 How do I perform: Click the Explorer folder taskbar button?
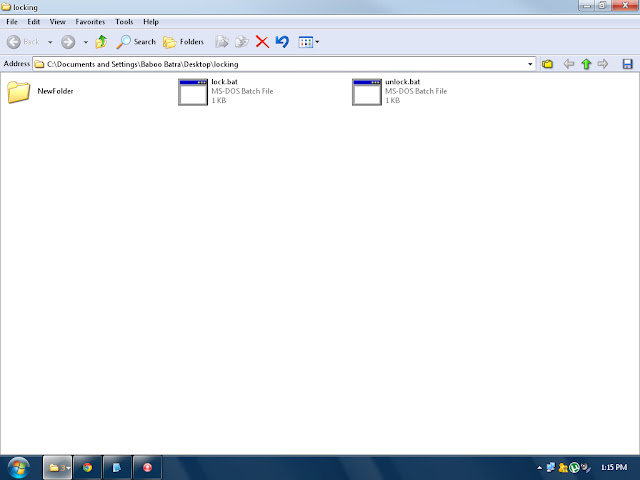[58, 468]
